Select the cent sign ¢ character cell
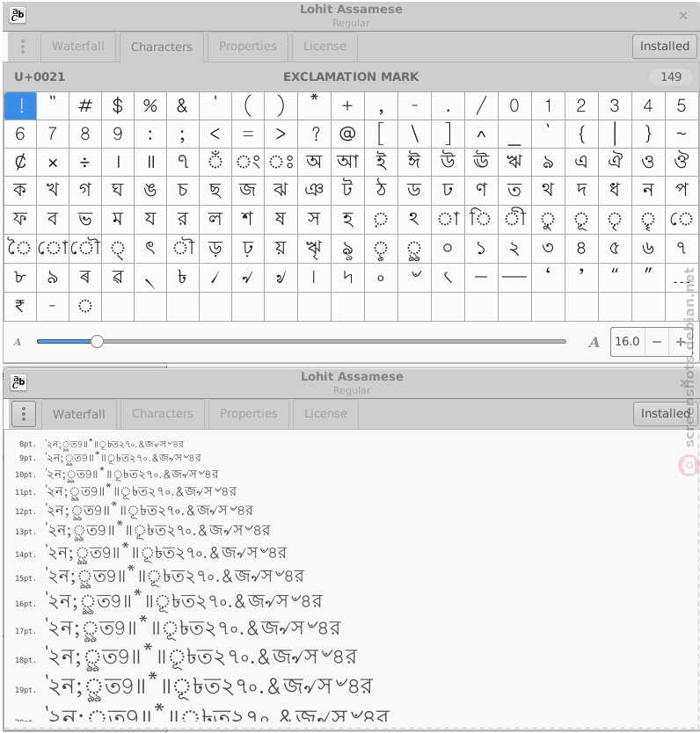This screenshot has width=700, height=733. [x=20, y=163]
